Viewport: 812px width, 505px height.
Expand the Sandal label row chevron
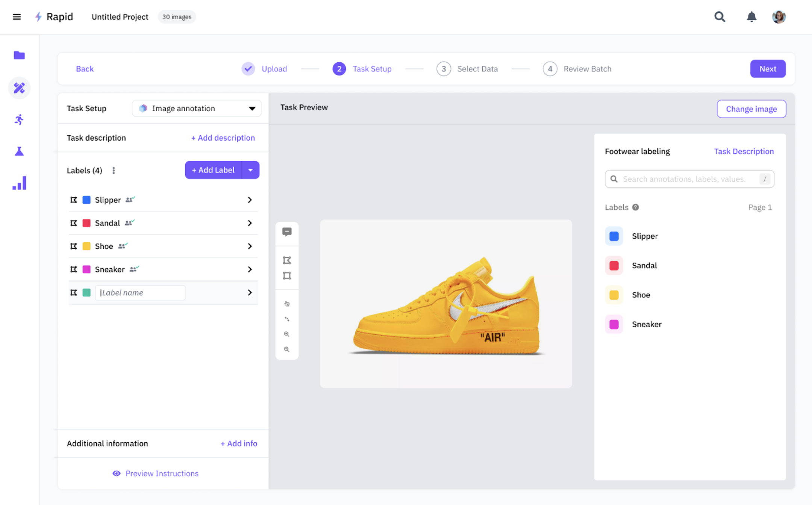pyautogui.click(x=250, y=223)
